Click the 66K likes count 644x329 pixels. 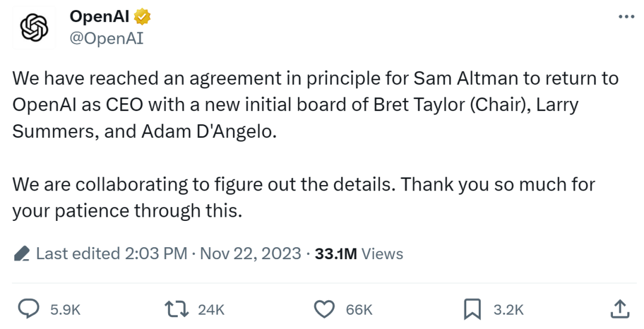(359, 310)
